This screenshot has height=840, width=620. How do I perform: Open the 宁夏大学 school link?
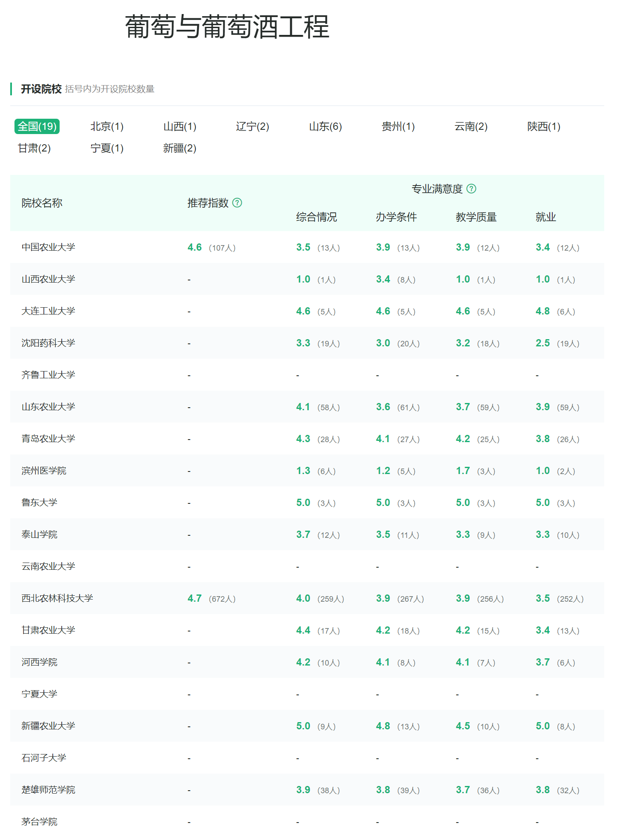point(39,694)
